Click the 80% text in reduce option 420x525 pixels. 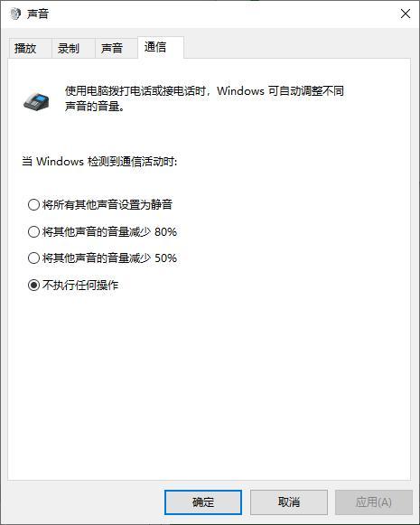coord(165,231)
